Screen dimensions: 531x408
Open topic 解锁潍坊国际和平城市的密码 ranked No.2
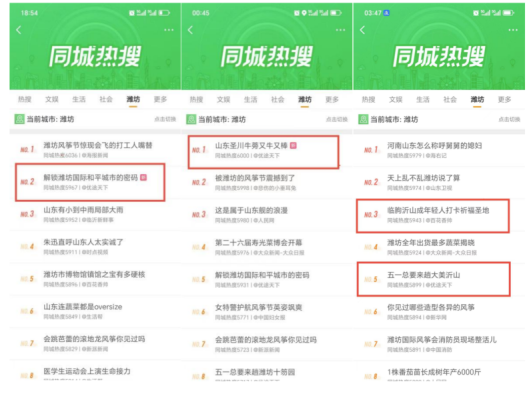coord(90,182)
